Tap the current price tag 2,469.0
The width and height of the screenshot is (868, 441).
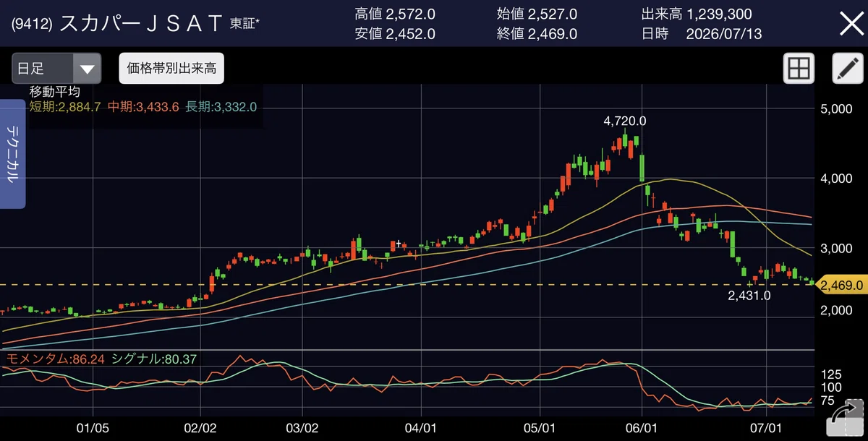(841, 286)
